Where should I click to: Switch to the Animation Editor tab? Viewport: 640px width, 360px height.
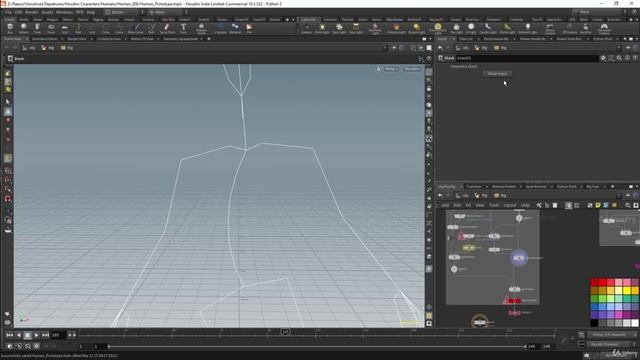coord(44,39)
